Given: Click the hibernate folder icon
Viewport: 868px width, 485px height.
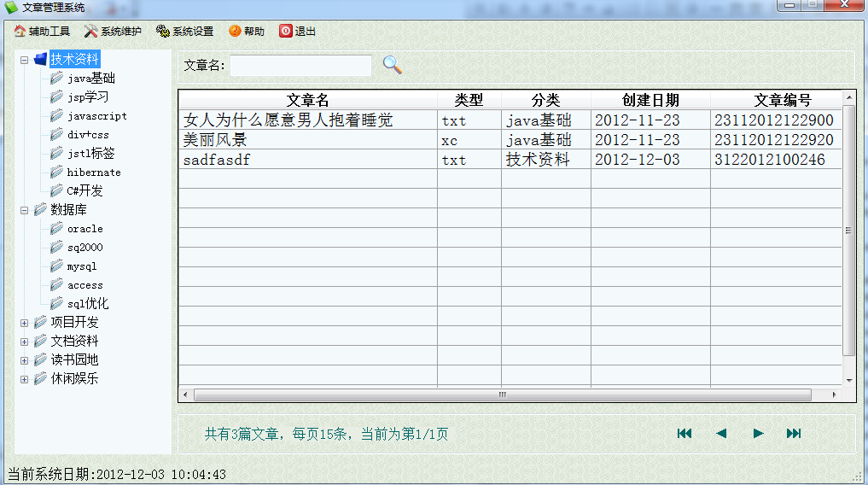Looking at the screenshot, I should 56,172.
